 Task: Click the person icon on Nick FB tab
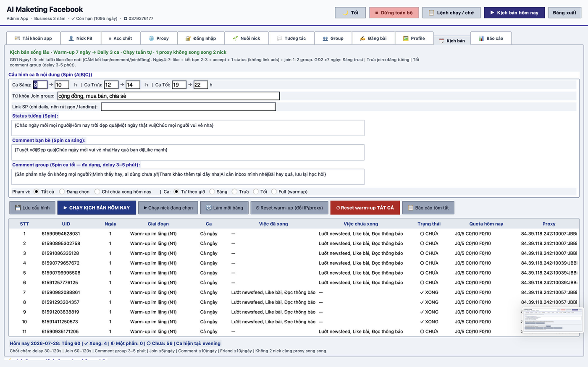71,38
